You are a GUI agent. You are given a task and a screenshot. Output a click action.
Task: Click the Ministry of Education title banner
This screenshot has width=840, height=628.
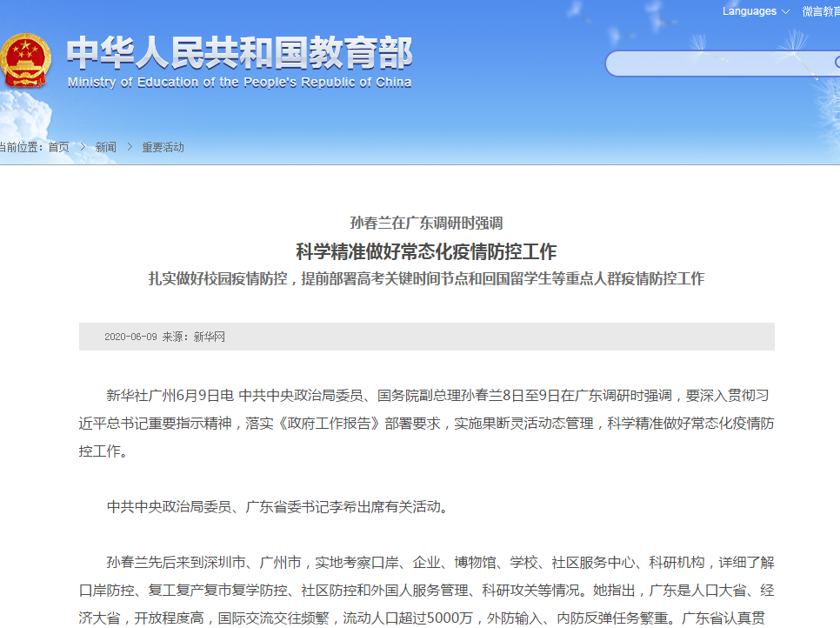pos(239,62)
